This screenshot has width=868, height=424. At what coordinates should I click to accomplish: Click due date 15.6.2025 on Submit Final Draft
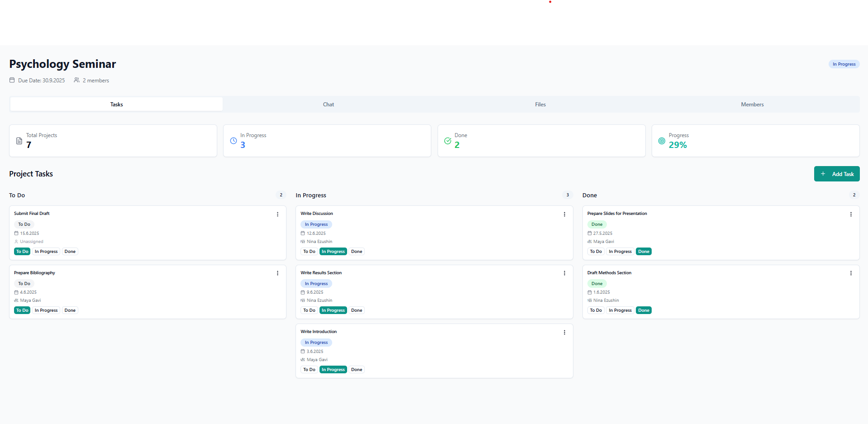point(29,233)
